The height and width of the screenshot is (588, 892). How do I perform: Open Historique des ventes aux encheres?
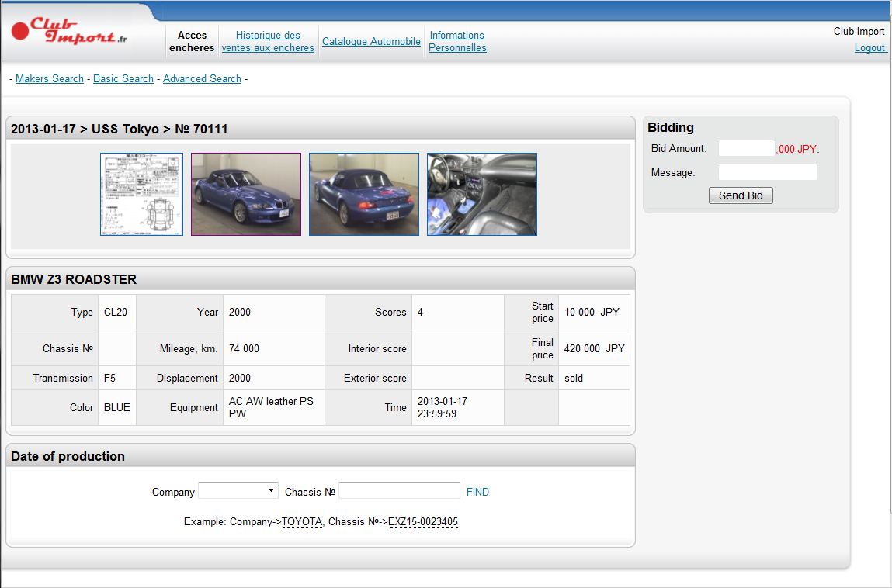pyautogui.click(x=268, y=41)
